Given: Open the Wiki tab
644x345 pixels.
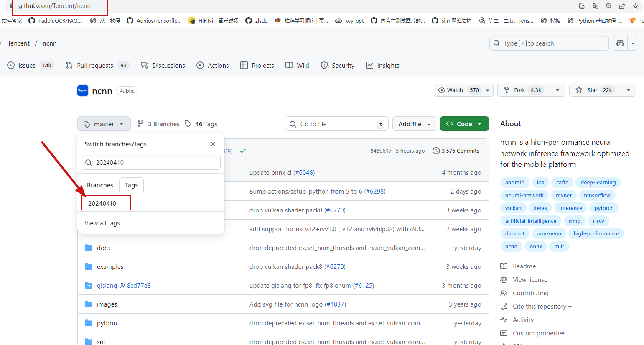Looking at the screenshot, I should click(297, 65).
